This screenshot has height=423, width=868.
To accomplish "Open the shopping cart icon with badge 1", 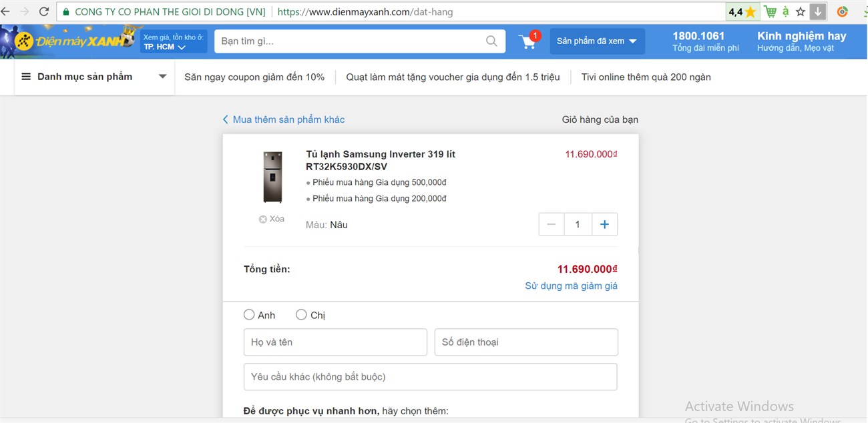I will point(529,41).
